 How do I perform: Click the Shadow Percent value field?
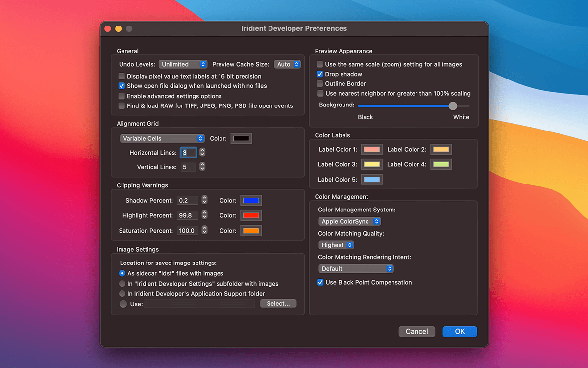188,200
